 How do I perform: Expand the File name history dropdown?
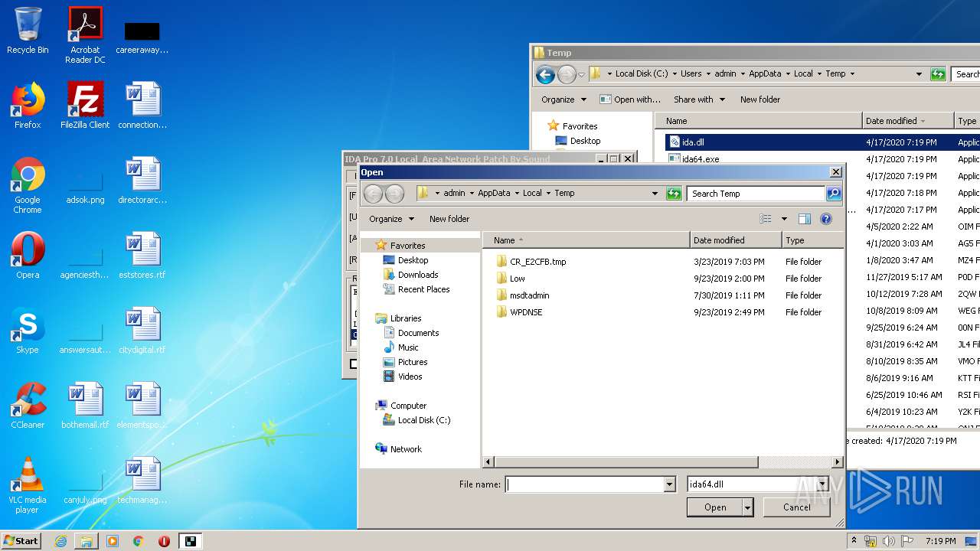click(670, 484)
